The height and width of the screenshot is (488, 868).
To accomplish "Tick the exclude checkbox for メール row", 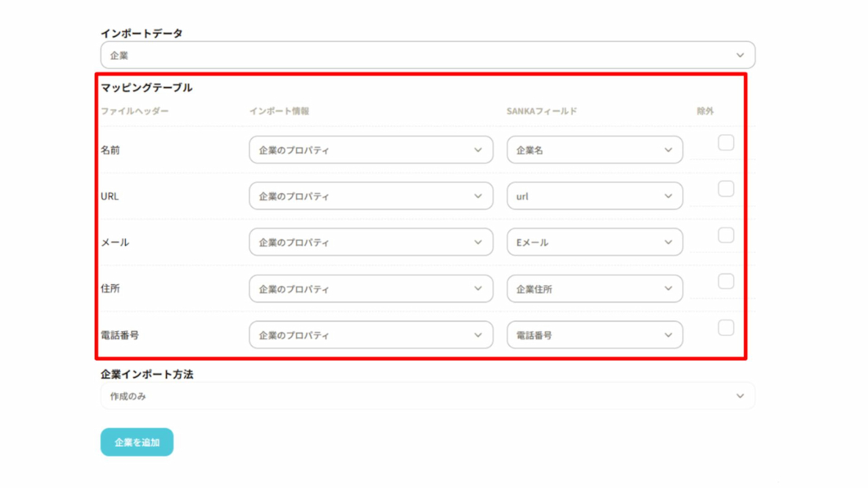I will [726, 235].
